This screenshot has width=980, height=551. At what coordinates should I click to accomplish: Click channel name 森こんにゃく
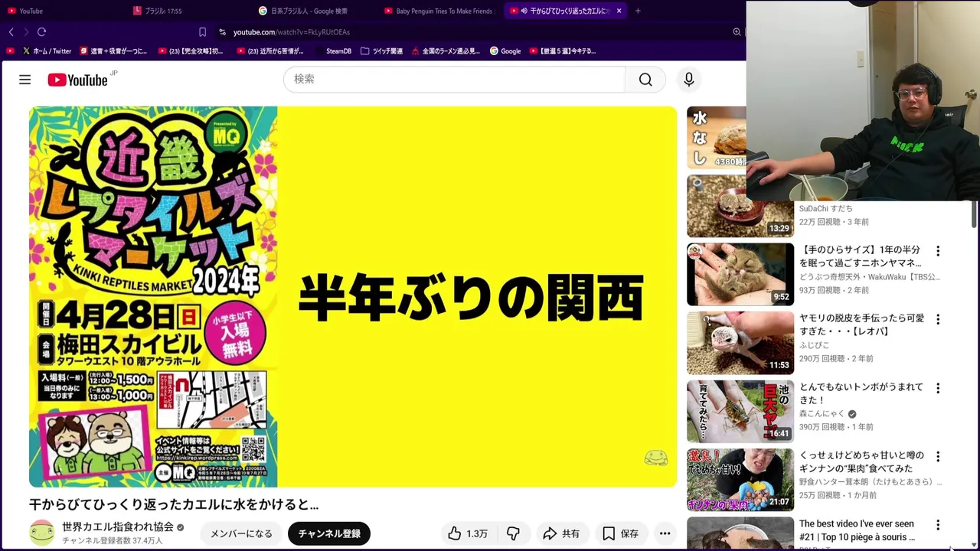tap(822, 414)
